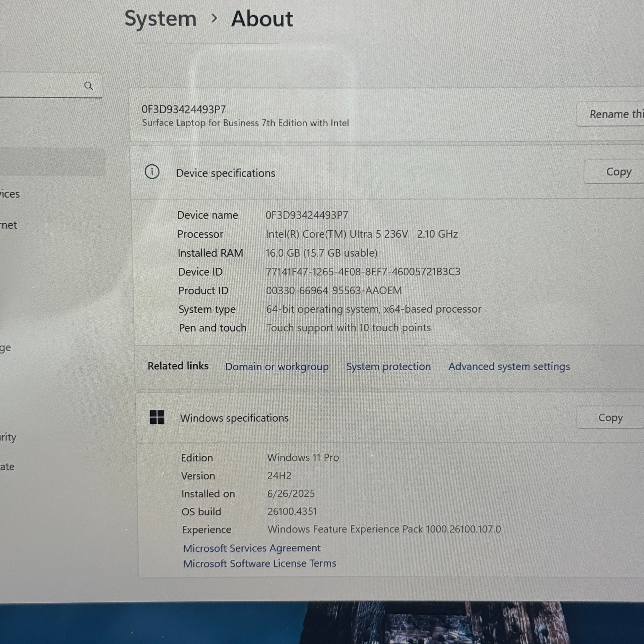644x644 pixels.
Task: Click the Related links label
Action: 178,366
